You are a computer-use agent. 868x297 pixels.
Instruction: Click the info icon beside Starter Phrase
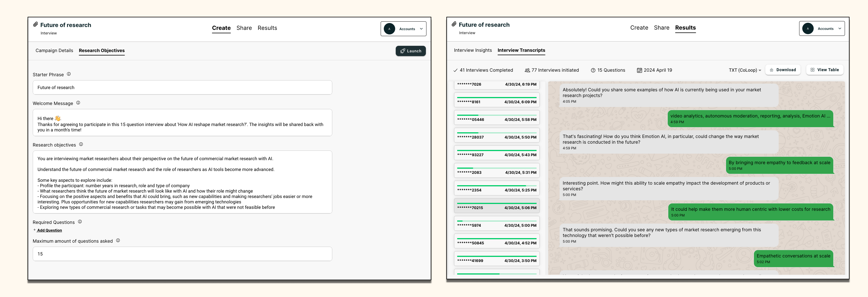click(69, 74)
